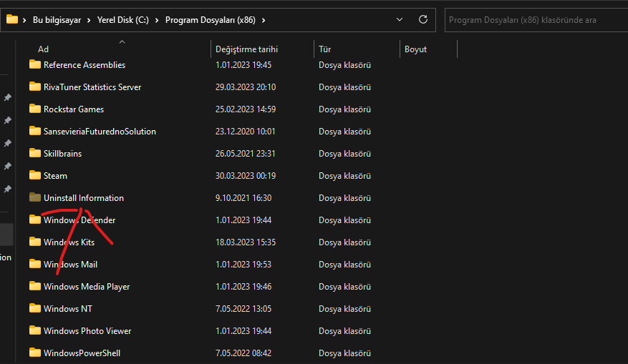This screenshot has width=628, height=364.
Task: Select the dimmed Uninstall Information folder icon
Action: click(x=35, y=197)
